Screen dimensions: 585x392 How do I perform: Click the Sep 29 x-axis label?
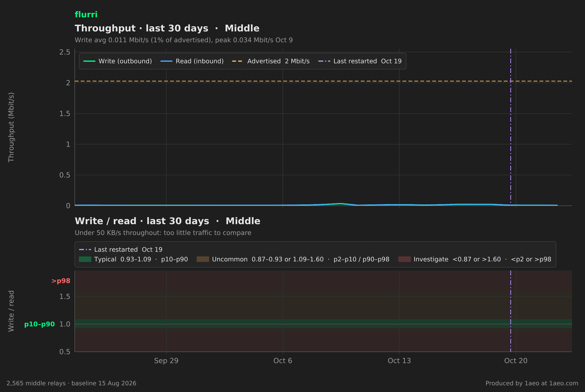tap(166, 361)
